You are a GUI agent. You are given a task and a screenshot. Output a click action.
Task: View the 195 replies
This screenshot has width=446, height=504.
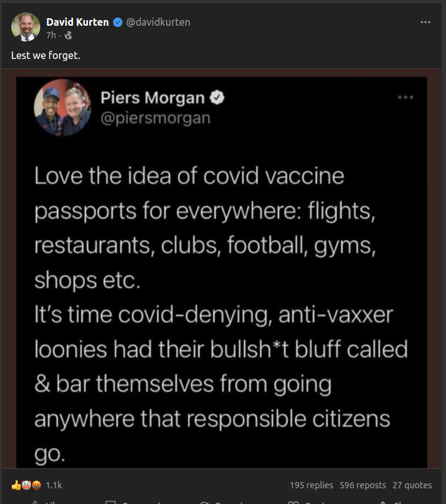click(x=312, y=485)
